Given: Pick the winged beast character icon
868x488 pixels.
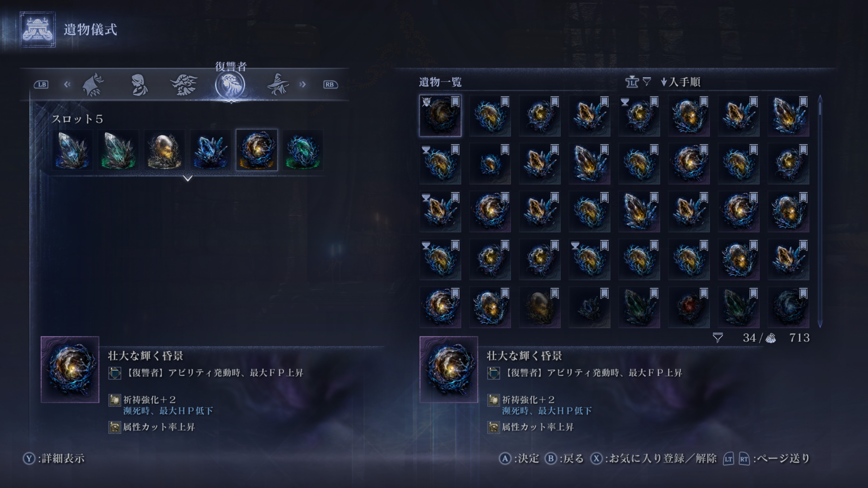Looking at the screenshot, I should [x=184, y=84].
